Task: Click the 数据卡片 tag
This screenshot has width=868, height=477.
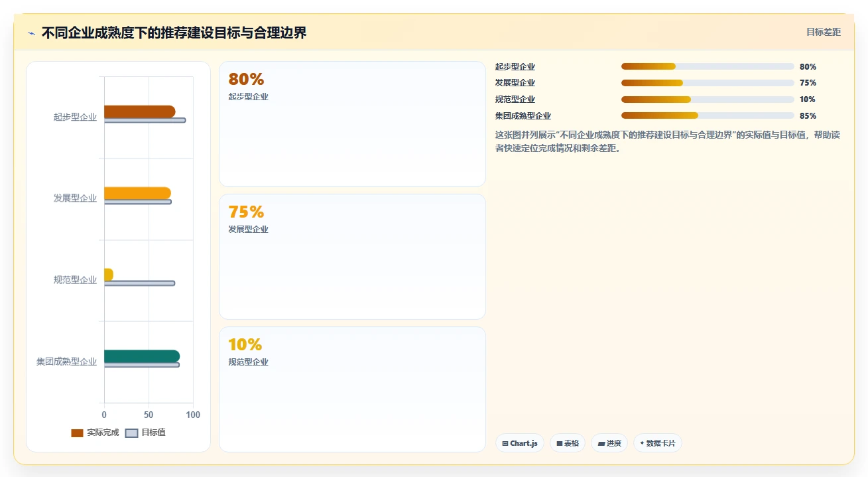Action: coord(657,443)
